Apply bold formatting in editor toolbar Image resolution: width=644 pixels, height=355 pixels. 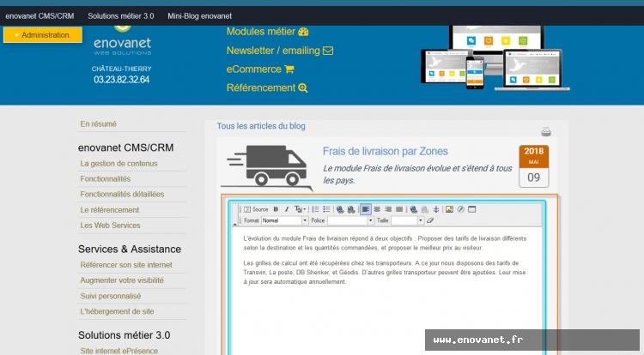pyautogui.click(x=276, y=209)
